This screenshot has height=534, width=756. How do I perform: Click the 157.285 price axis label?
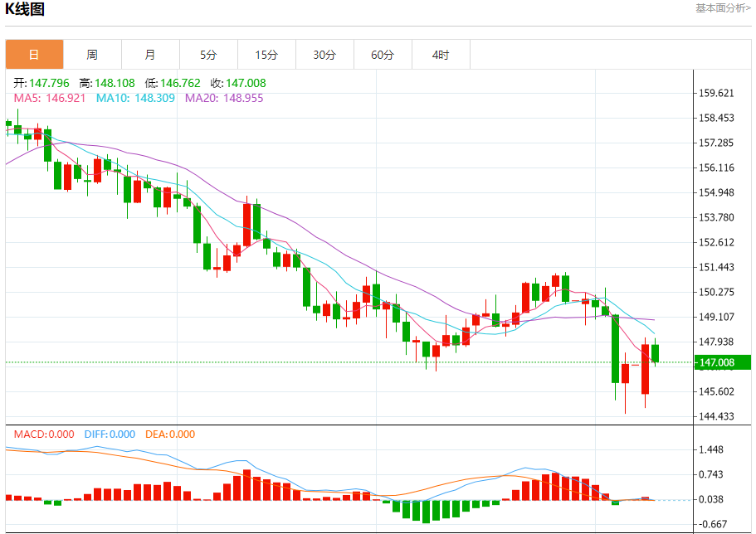click(x=716, y=143)
